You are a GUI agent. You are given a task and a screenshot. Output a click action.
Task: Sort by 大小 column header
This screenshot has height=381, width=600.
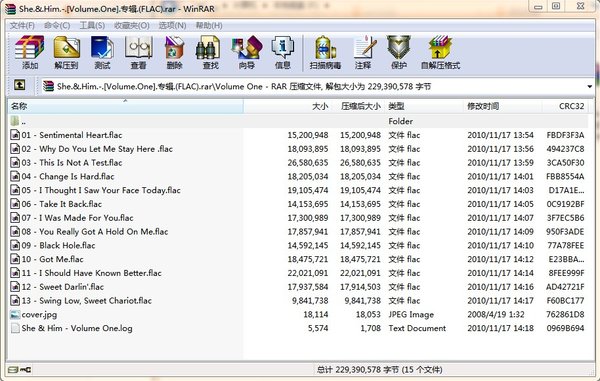point(287,106)
